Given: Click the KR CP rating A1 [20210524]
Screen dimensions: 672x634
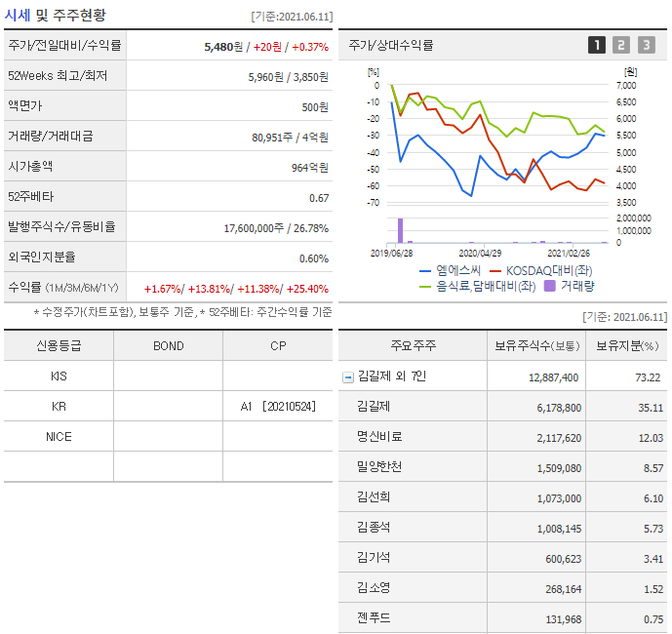Looking at the screenshot, I should 278,407.
